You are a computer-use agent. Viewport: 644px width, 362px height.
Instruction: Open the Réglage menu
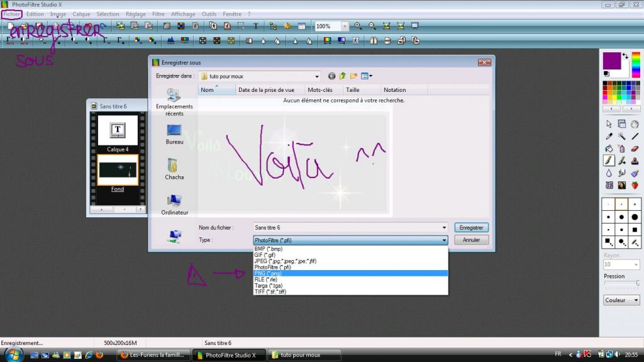(x=136, y=14)
